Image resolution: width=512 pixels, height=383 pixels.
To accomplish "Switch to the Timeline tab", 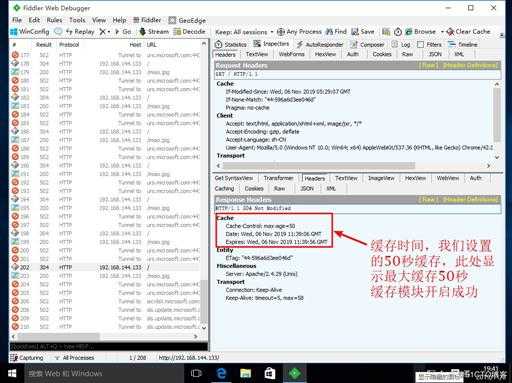I will pyautogui.click(x=463, y=44).
